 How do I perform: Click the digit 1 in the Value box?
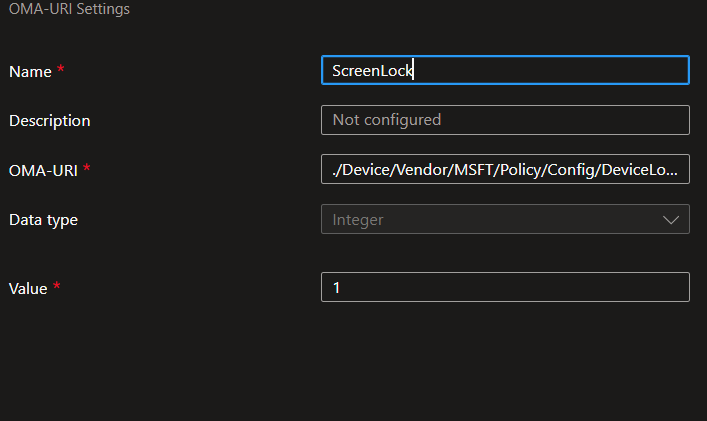(336, 288)
